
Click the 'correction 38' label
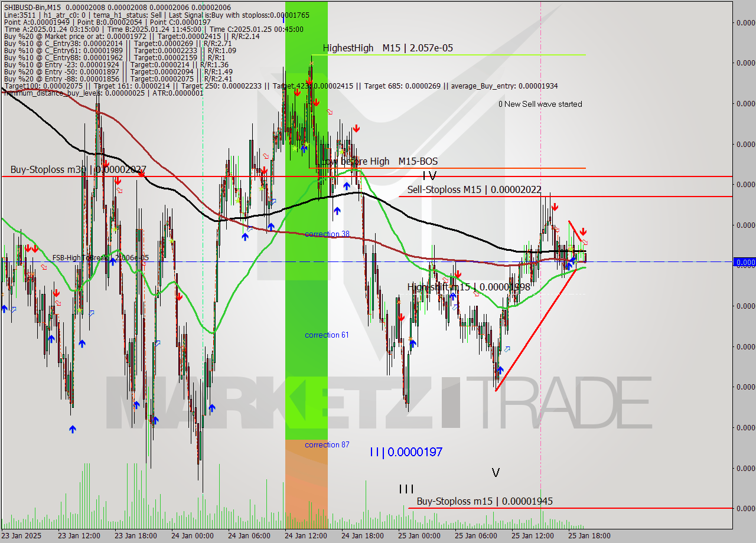click(327, 234)
